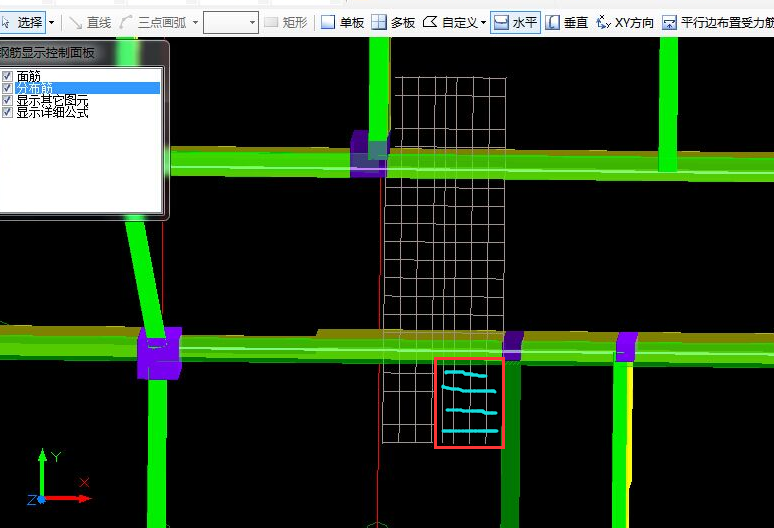Uncheck the 分布筋 checkbox
This screenshot has height=528, width=774.
(x=7, y=88)
